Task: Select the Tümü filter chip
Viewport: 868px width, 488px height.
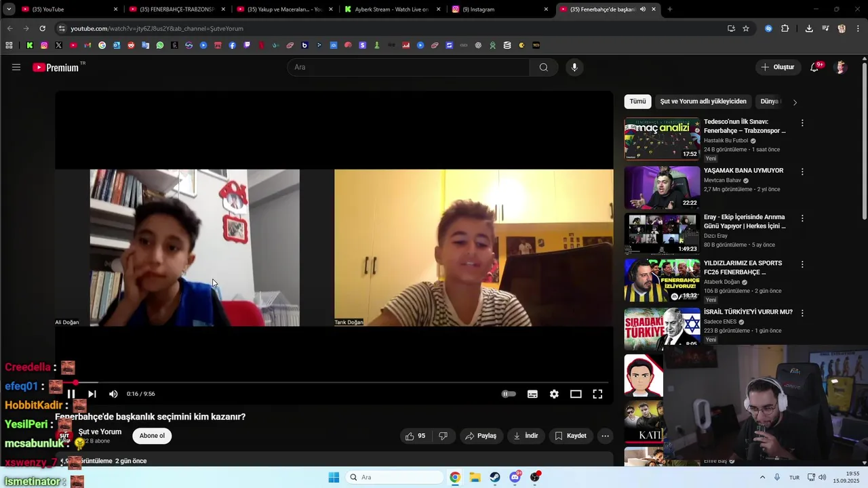Action: 637,101
